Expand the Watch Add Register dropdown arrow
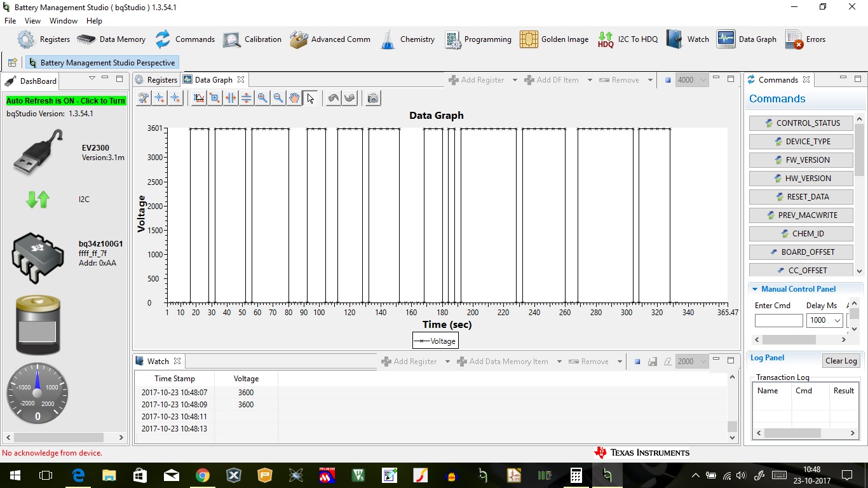868x488 pixels. tap(447, 362)
